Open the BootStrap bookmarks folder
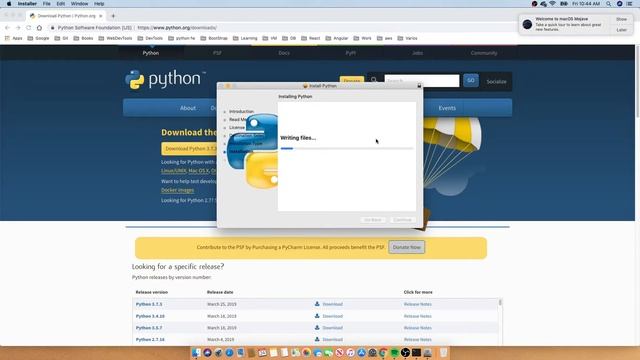Image resolution: width=640 pixels, height=360 pixels. 214,38
